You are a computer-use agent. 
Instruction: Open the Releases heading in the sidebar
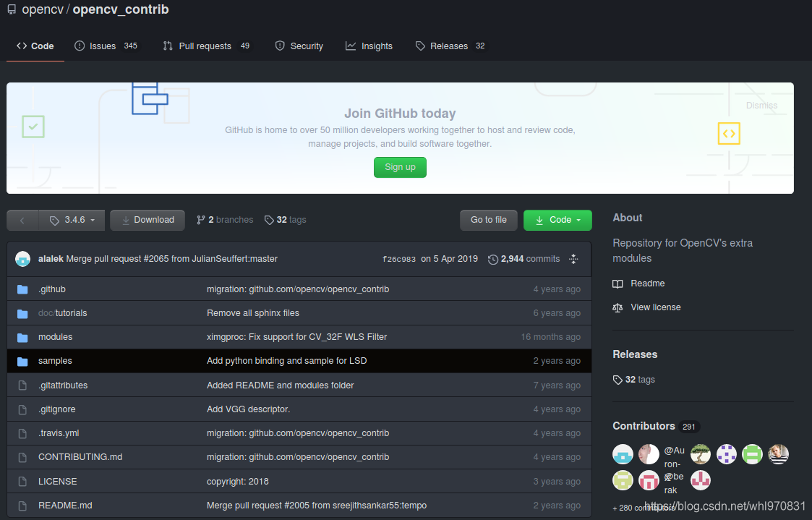pos(635,354)
